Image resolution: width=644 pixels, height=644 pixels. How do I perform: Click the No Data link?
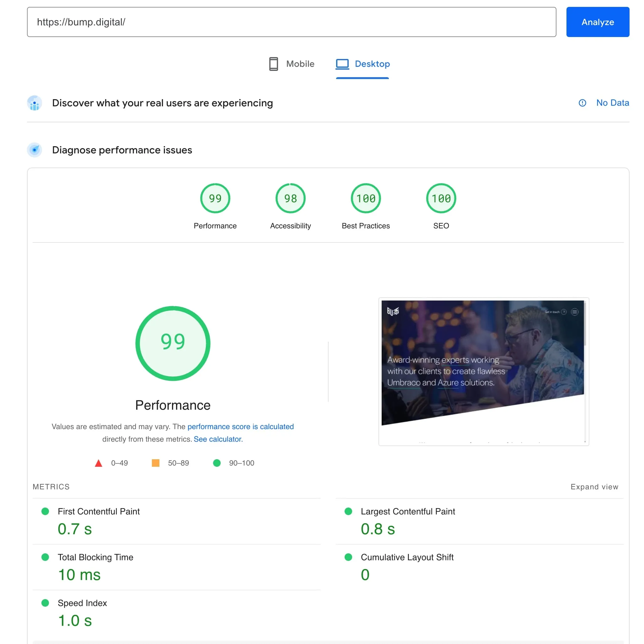612,103
